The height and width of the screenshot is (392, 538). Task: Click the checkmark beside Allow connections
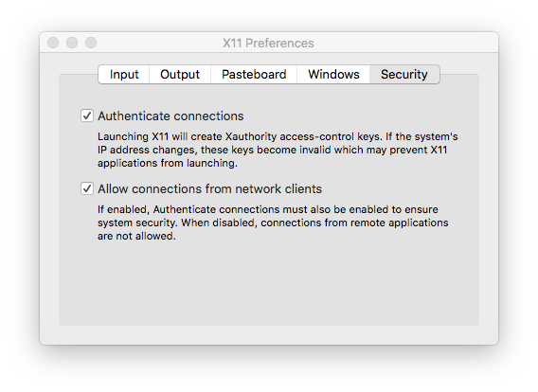[87, 188]
